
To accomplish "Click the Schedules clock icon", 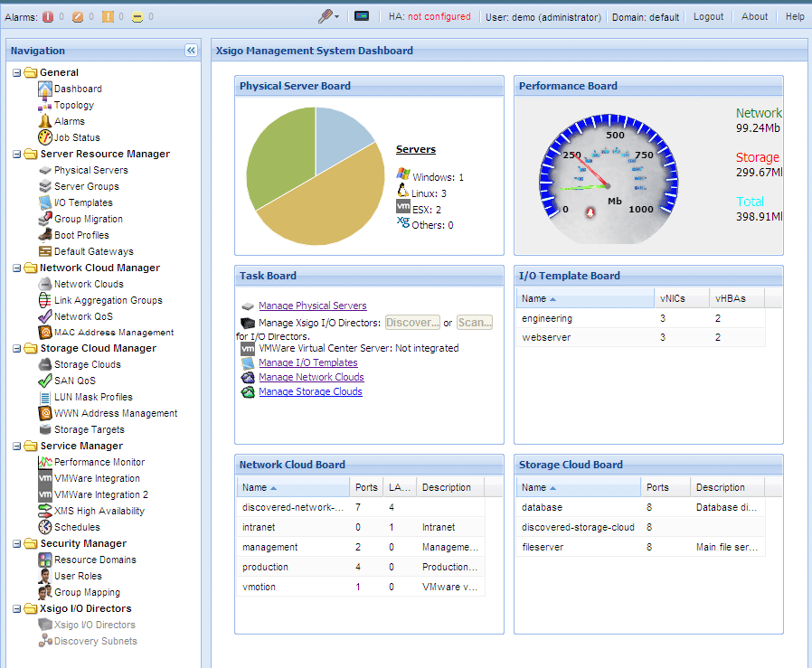I will click(x=45, y=527).
